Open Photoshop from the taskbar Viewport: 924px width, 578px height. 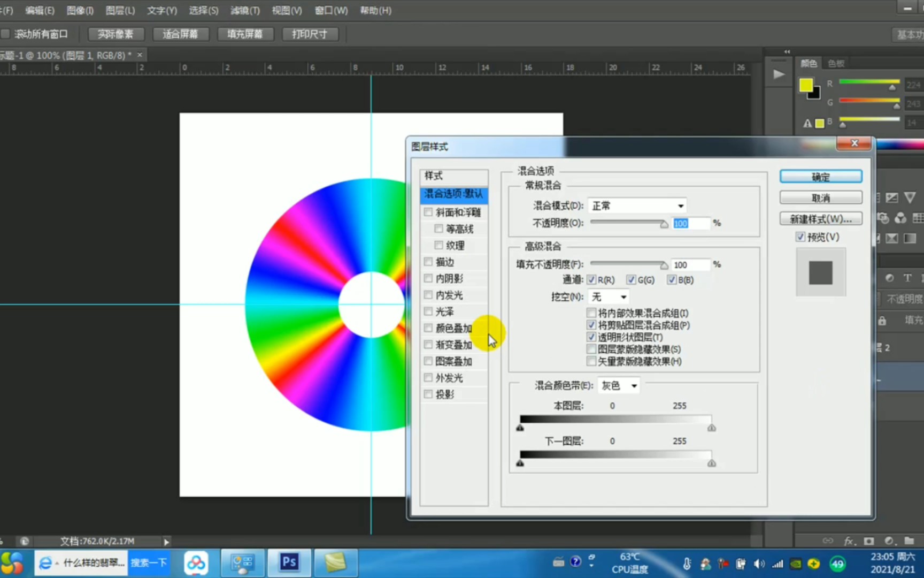[x=289, y=562]
